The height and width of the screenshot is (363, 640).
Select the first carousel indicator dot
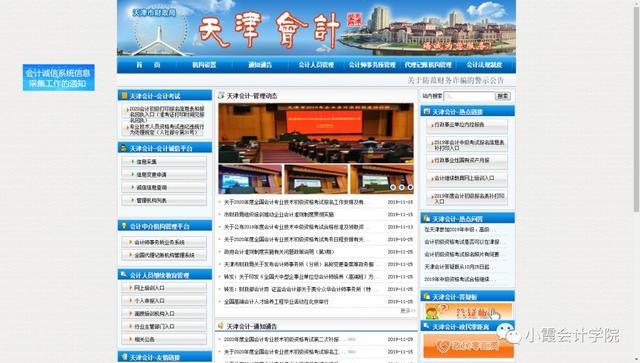click(x=393, y=187)
